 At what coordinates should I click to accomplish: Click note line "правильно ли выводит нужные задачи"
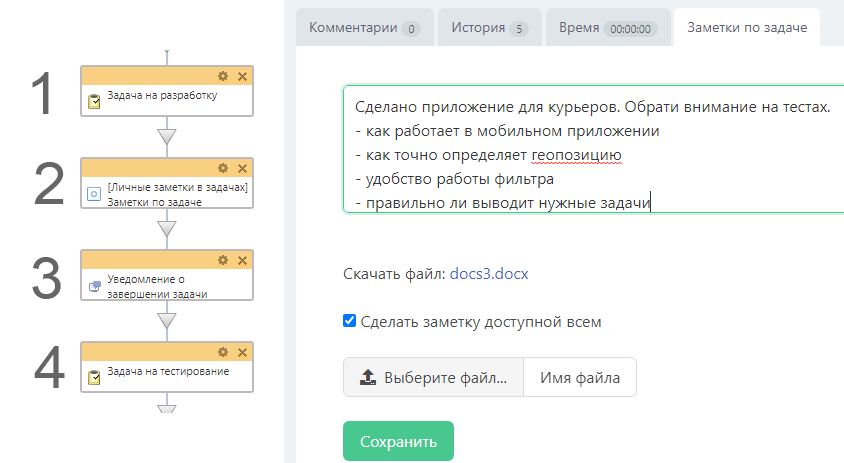pyautogui.click(x=508, y=203)
